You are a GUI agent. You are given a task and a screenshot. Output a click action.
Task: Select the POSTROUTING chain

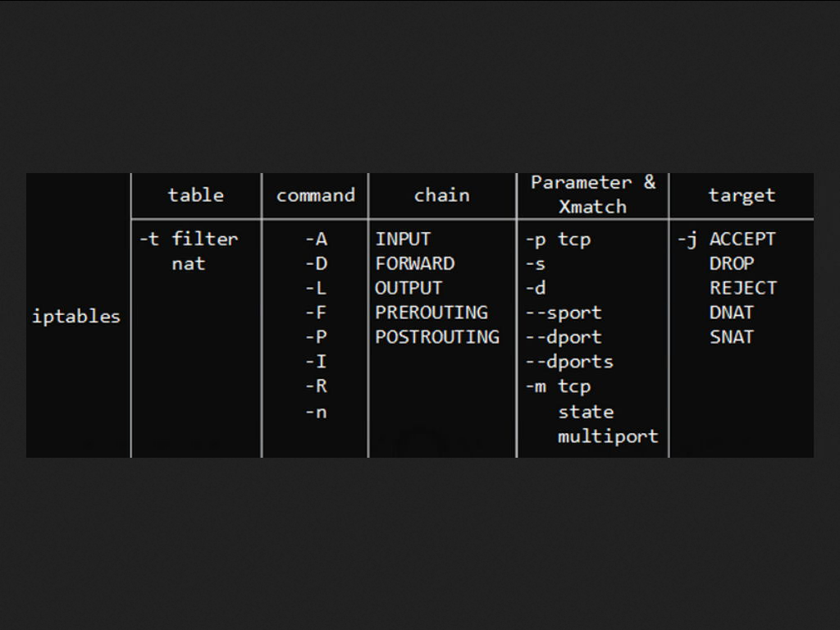[x=436, y=336]
